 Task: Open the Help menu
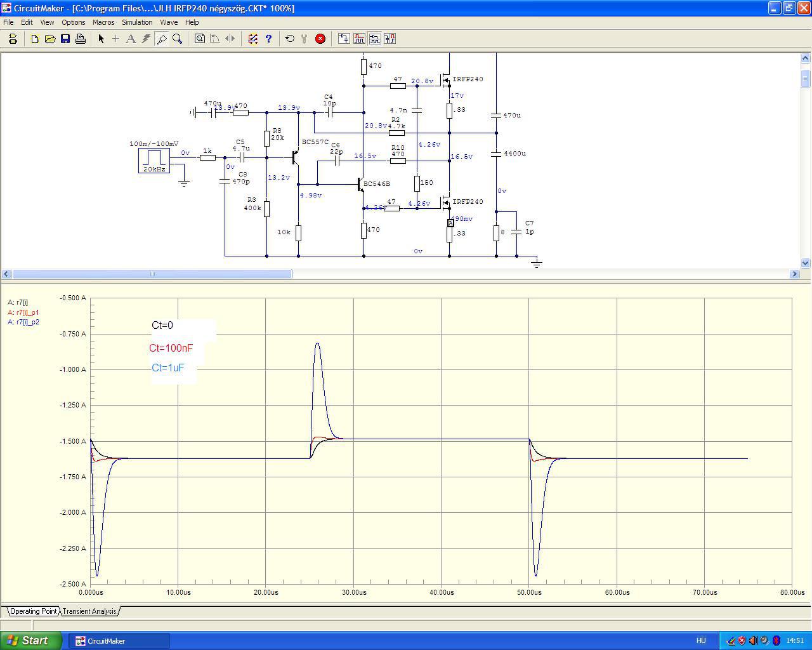click(x=192, y=22)
